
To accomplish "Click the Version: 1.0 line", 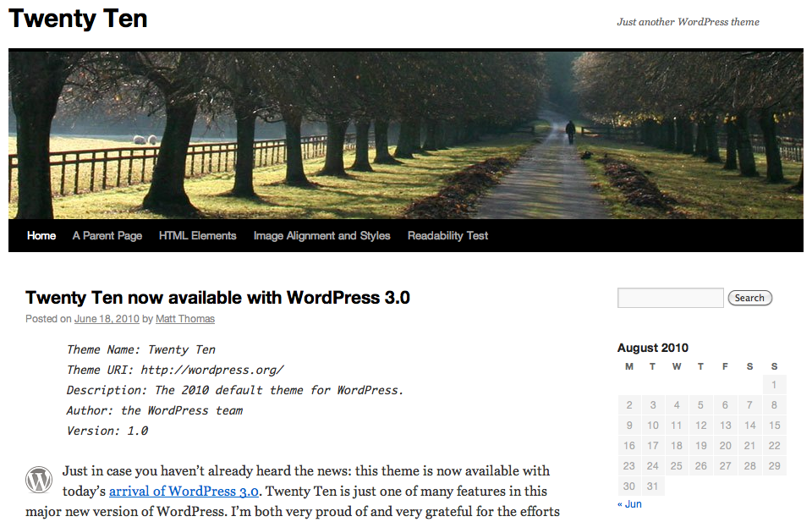I will (107, 431).
